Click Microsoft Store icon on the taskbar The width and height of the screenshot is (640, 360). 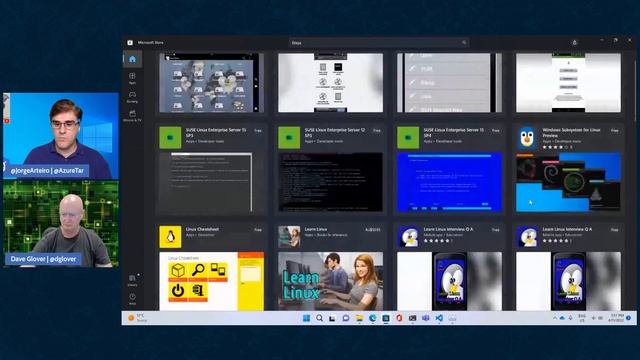386,318
